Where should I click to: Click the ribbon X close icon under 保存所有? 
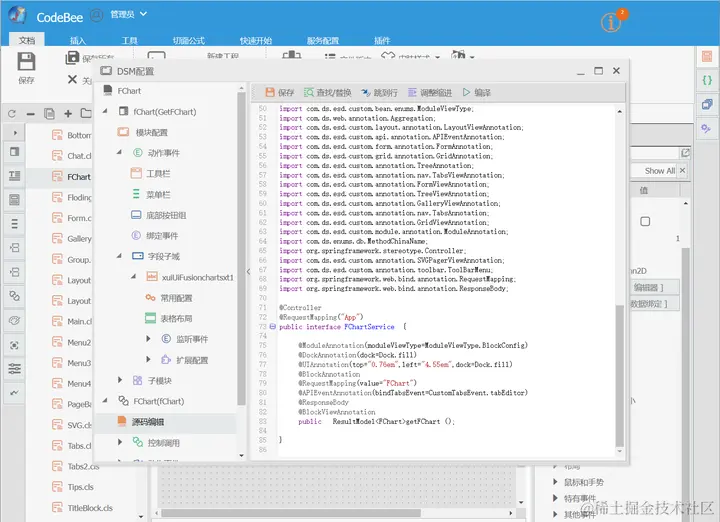[72, 79]
